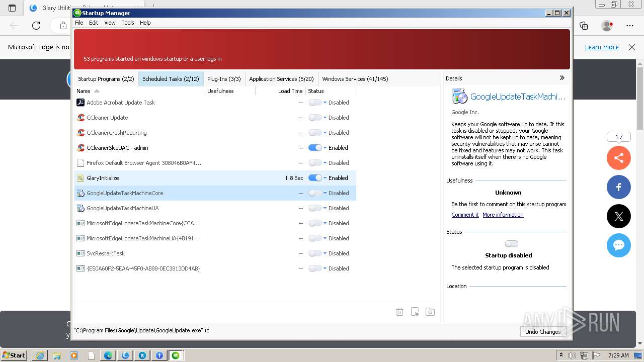Viewport: 644px width, 362px height.
Task: Open the Edit menu
Action: pos(94,23)
